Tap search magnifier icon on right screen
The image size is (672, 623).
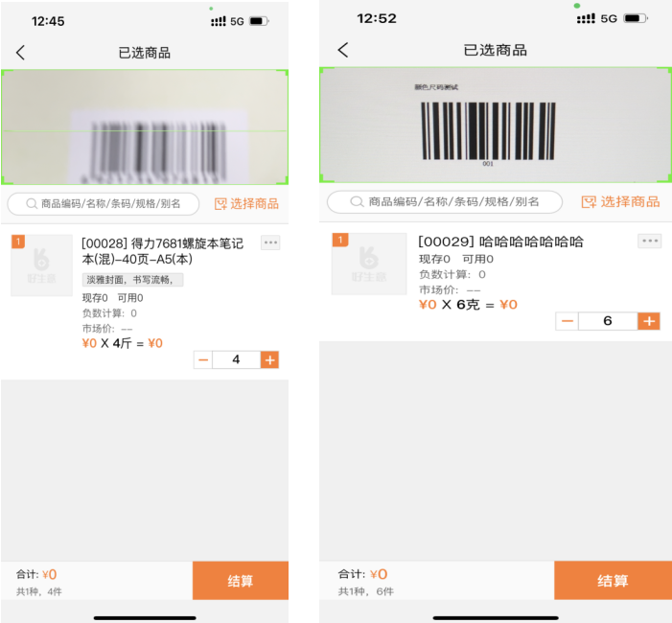tap(357, 201)
